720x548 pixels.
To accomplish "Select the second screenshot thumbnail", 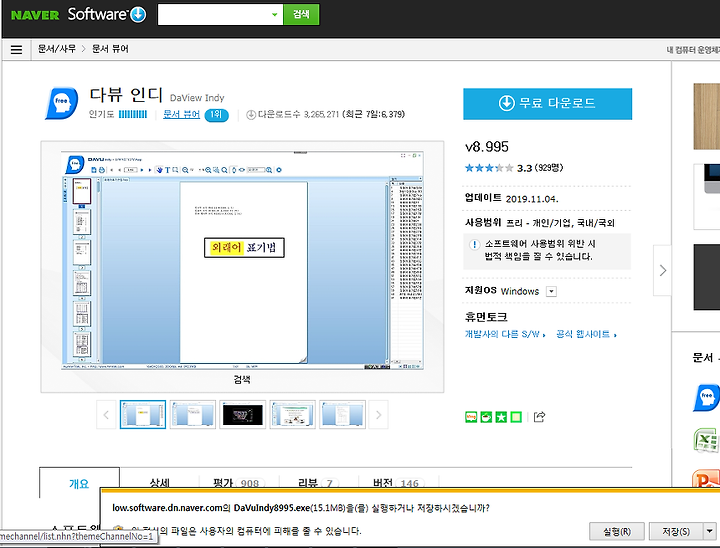I will 193,415.
